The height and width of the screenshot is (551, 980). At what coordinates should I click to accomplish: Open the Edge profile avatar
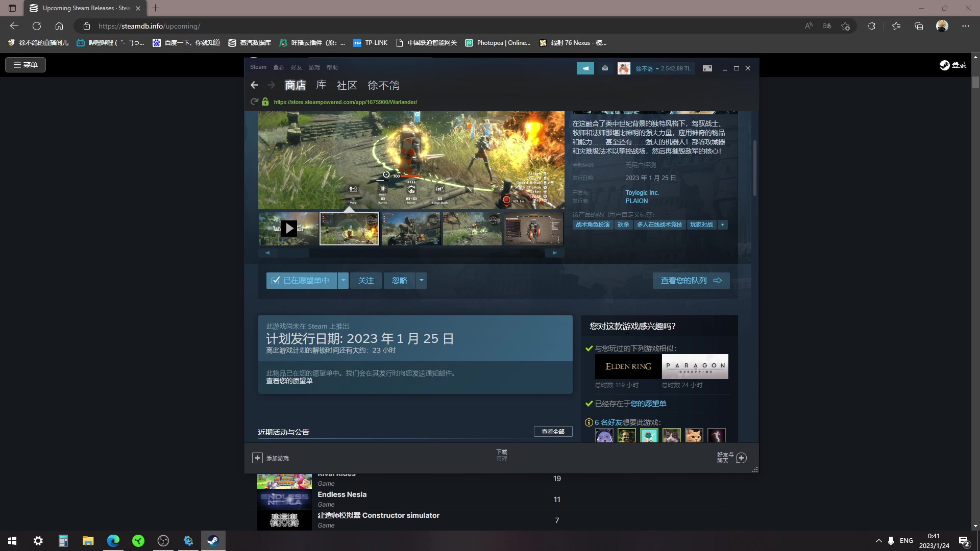click(x=942, y=26)
